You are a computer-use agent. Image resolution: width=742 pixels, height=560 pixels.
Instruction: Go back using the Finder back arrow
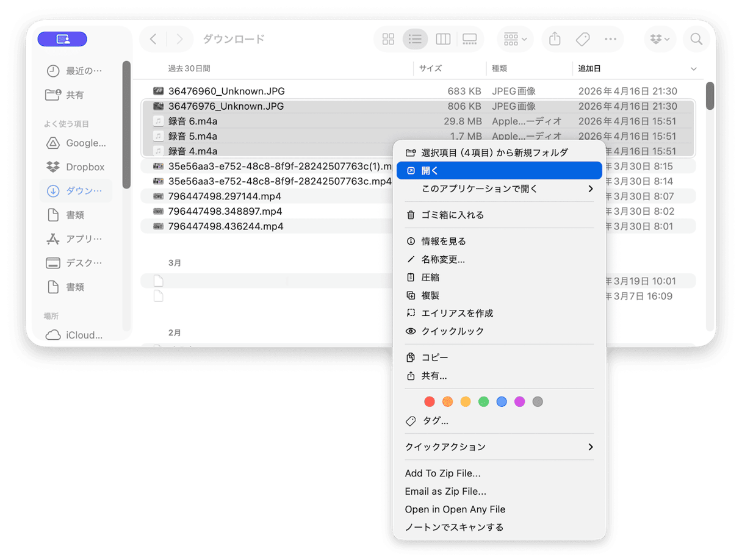pyautogui.click(x=153, y=39)
